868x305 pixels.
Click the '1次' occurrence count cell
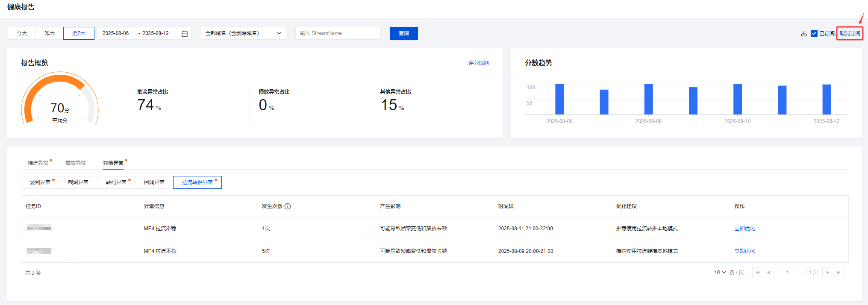(266, 229)
